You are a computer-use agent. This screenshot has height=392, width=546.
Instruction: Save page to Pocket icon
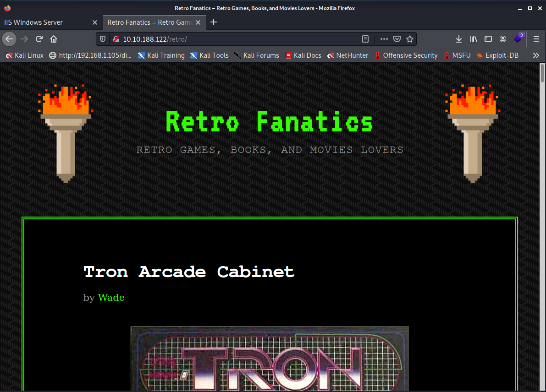coord(397,39)
